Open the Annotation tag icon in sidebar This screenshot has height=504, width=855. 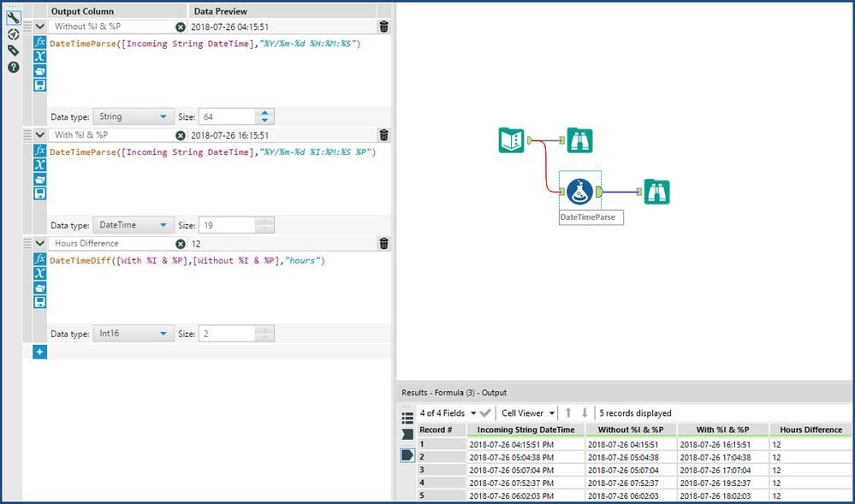pyautogui.click(x=13, y=50)
